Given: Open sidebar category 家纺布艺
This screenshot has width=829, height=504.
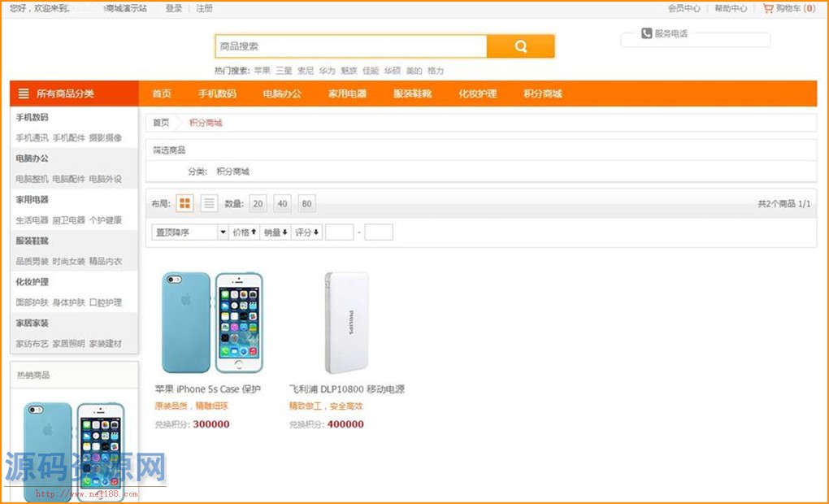Looking at the screenshot, I should [32, 344].
